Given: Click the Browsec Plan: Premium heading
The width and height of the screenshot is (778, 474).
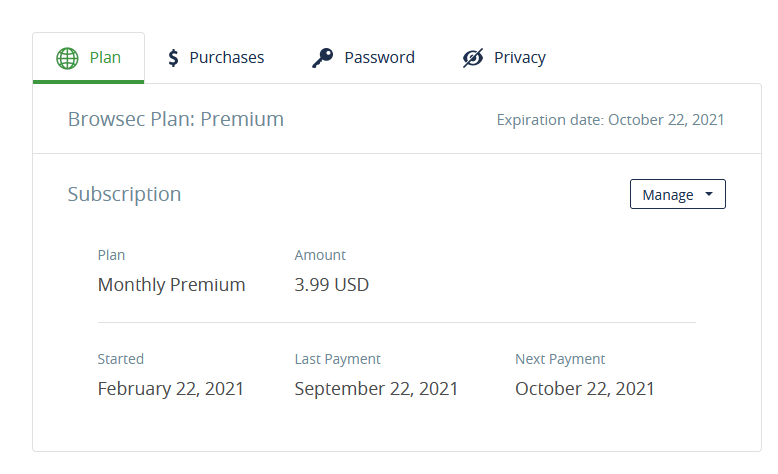Looking at the screenshot, I should click(x=176, y=119).
